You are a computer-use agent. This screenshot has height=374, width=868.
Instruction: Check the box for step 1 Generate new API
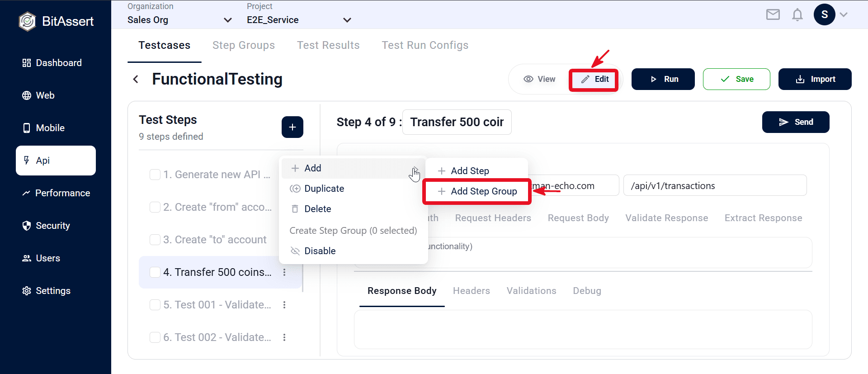point(155,175)
